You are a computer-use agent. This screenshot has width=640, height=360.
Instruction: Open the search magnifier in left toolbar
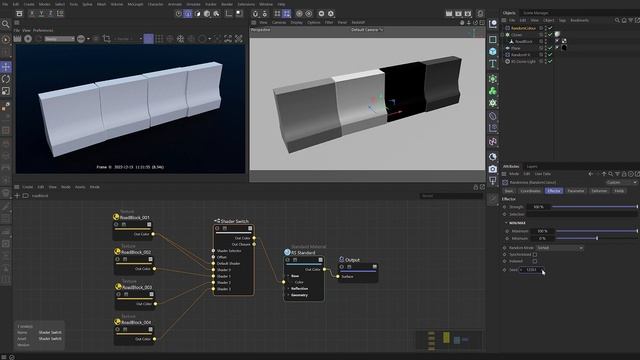coord(6,24)
